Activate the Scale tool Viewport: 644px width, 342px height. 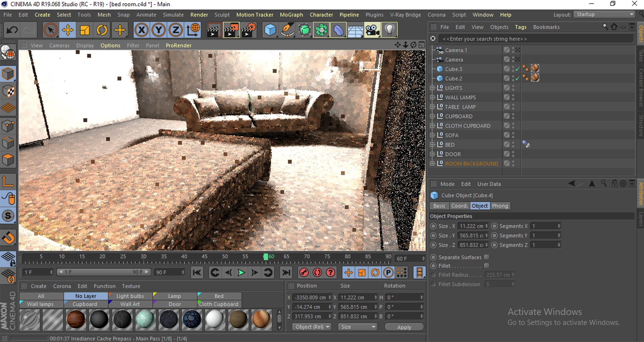point(85,30)
